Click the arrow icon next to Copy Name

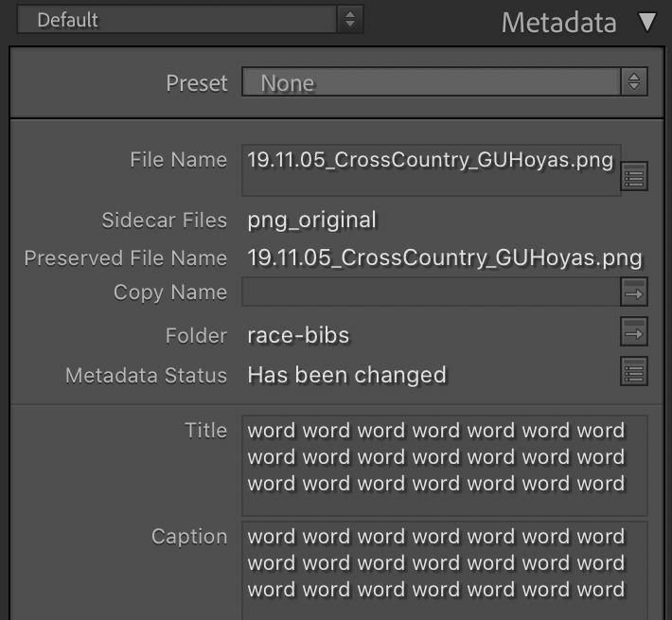tap(634, 293)
